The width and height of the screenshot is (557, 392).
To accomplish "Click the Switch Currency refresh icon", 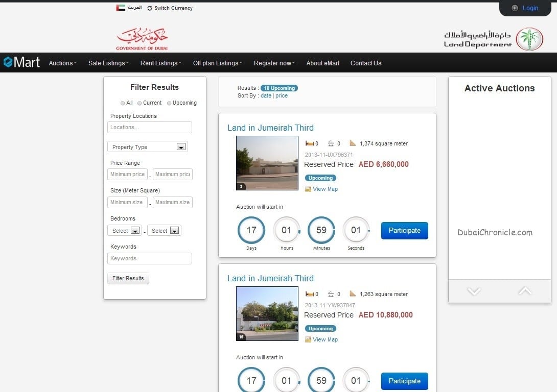I will [150, 8].
